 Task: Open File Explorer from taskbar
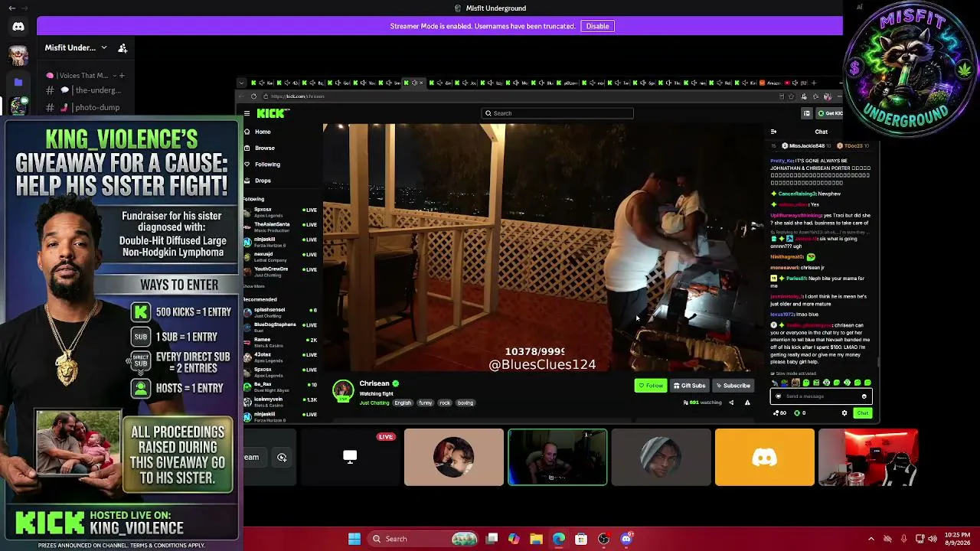(536, 539)
